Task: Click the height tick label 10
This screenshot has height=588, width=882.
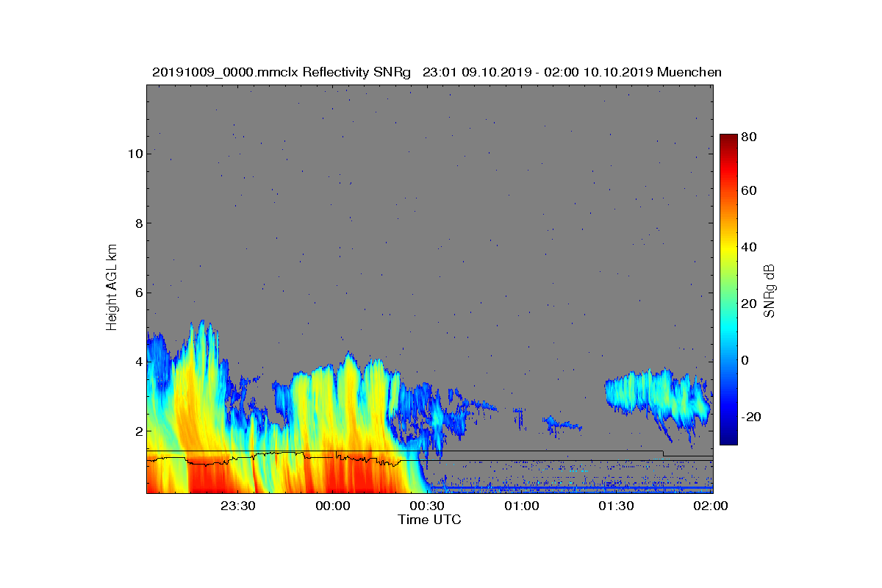Action: pyautogui.click(x=135, y=154)
